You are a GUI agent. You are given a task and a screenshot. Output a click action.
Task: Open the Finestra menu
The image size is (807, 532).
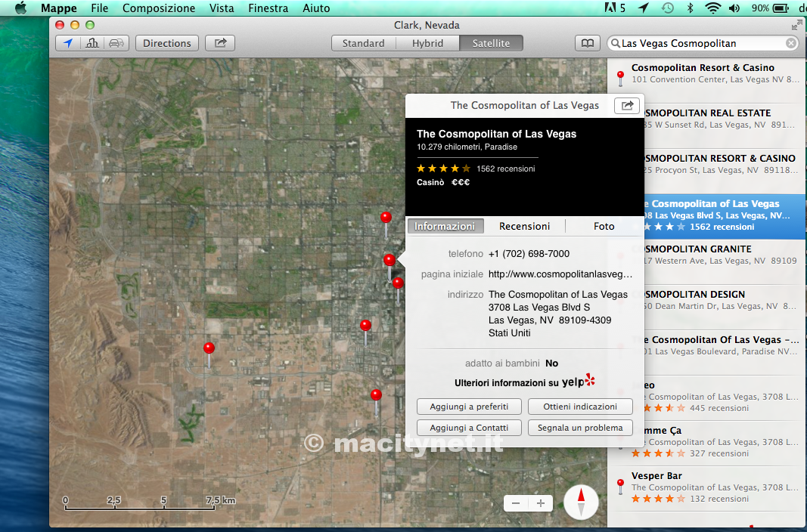point(268,8)
